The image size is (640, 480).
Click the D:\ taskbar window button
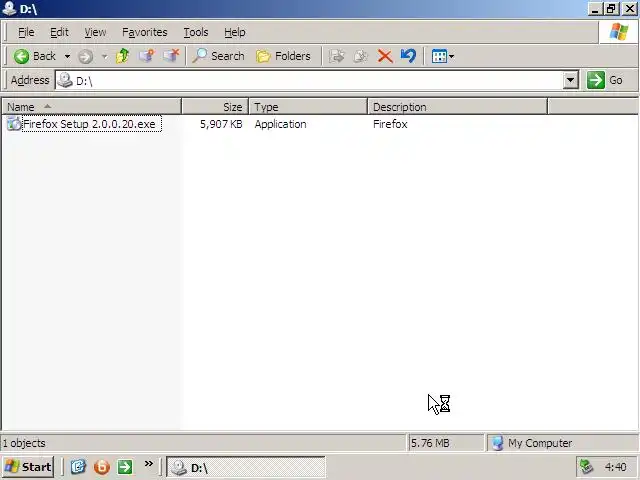246,467
